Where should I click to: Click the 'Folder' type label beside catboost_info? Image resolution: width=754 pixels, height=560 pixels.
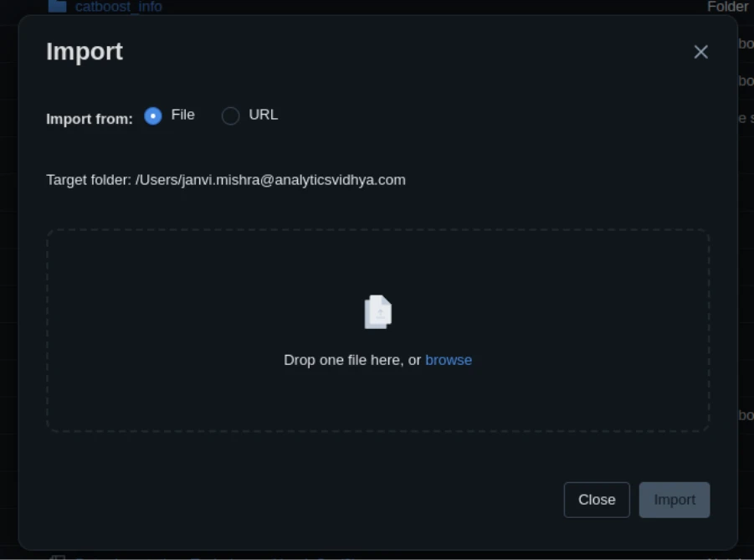(727, 7)
